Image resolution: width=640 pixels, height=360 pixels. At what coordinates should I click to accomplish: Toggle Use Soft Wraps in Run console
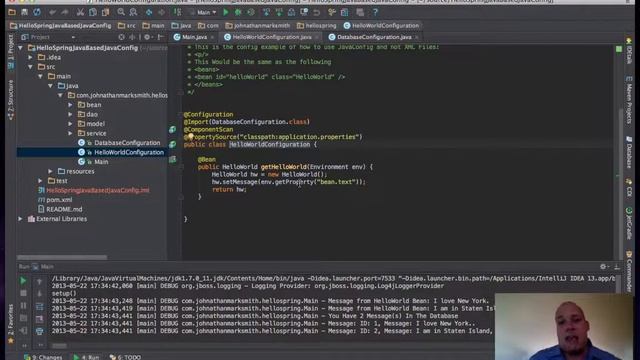39,306
